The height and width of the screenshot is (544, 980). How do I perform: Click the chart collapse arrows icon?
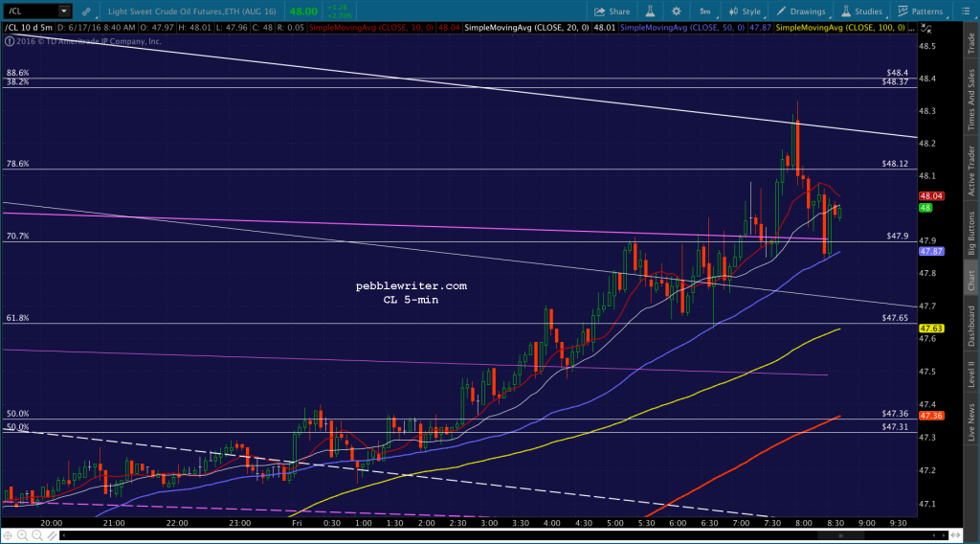coord(926,29)
